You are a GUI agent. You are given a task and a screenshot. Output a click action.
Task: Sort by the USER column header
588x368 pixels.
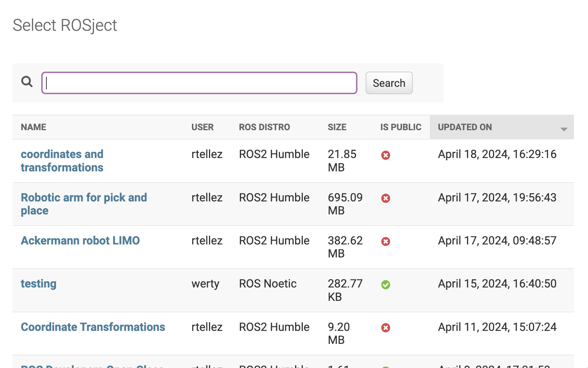pos(202,127)
